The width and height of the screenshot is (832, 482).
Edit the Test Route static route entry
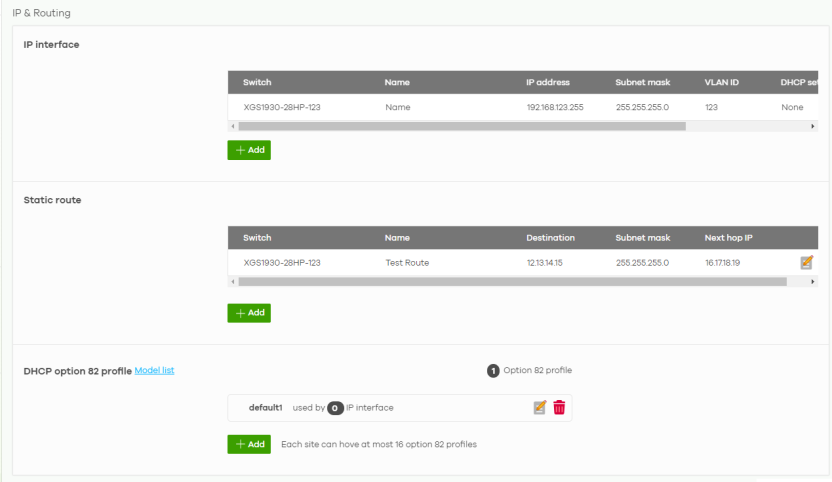click(x=806, y=263)
